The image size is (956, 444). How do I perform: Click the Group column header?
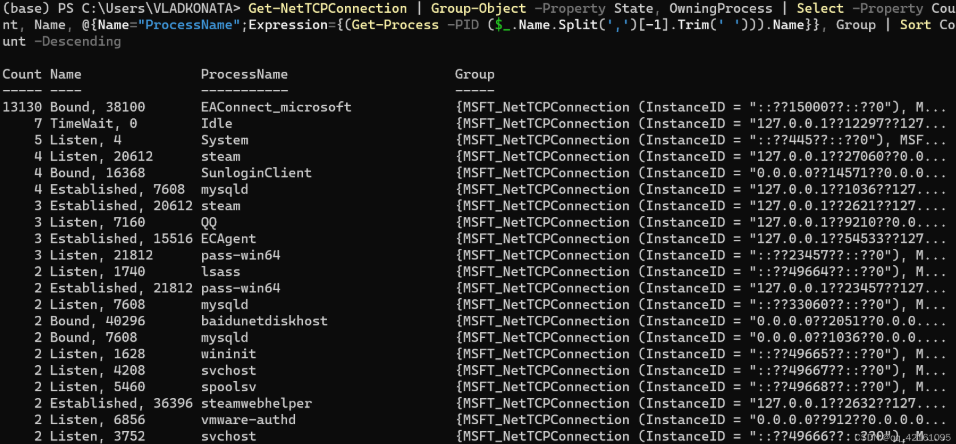coord(474,74)
